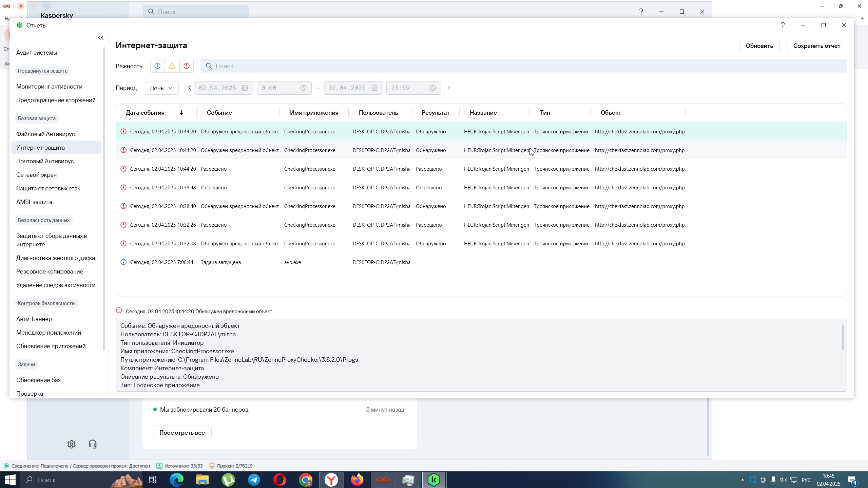Sort table by Результат column header
Image resolution: width=868 pixels, height=488 pixels.
435,113
